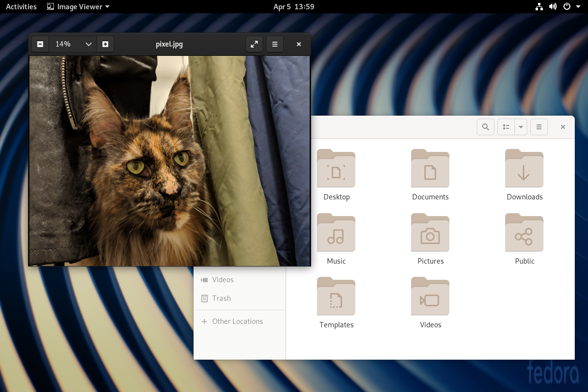The width and height of the screenshot is (588, 392).
Task: Open the Image Viewer hamburger menu
Action: 274,44
